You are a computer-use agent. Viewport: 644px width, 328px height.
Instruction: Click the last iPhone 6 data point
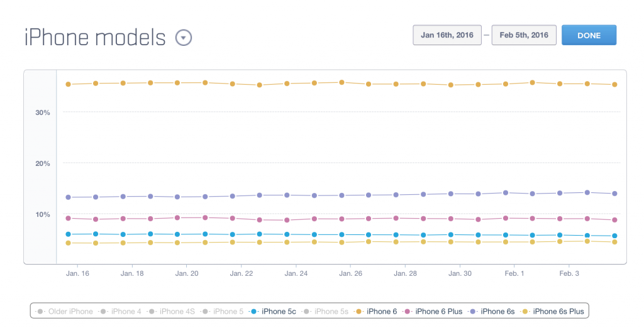(614, 84)
